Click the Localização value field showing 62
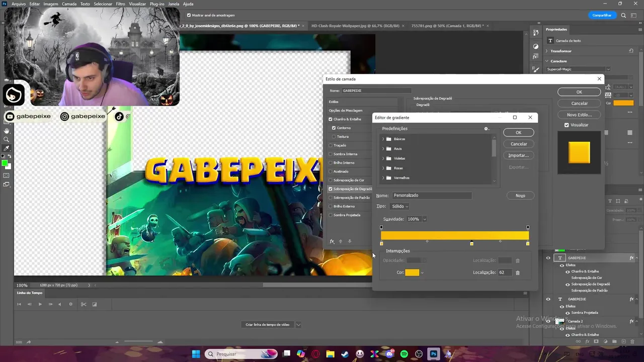Screen dimensions: 644x362 click(505, 273)
